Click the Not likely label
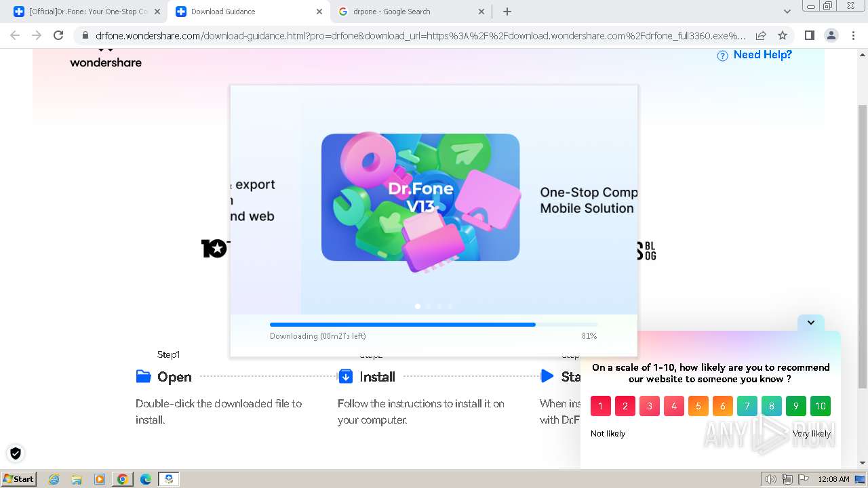Screen dimensions: 868x488 pos(608,434)
